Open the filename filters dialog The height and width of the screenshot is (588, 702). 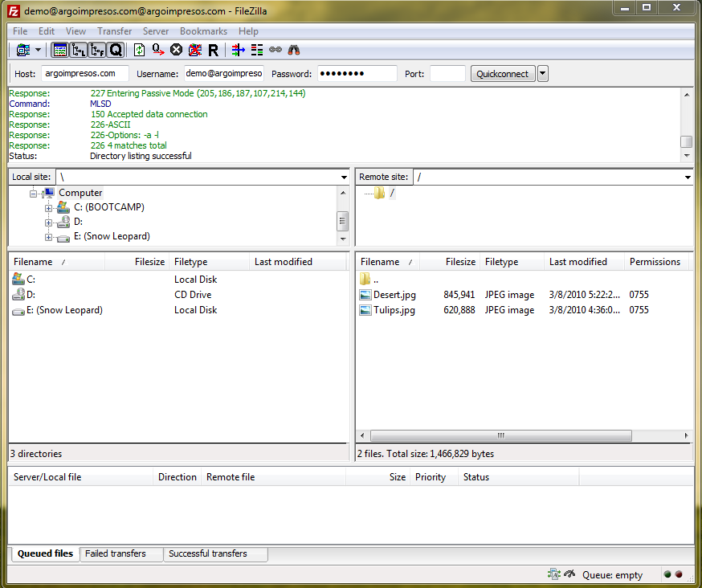click(239, 50)
